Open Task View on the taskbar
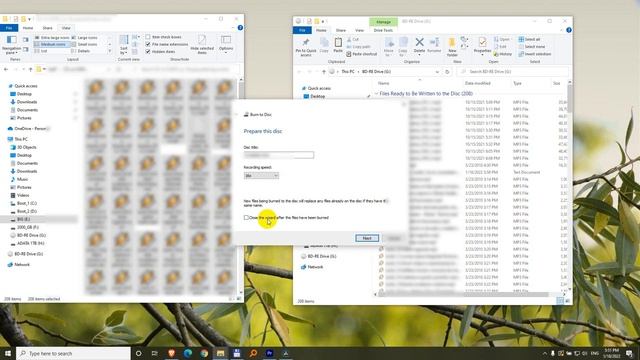The height and width of the screenshot is (360, 640). [154, 353]
